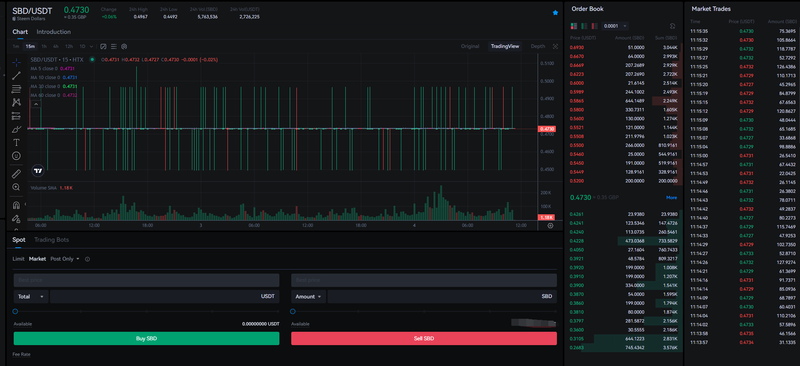800x366 pixels.
Task: Switch to the Trading Bots tab
Action: [52, 240]
